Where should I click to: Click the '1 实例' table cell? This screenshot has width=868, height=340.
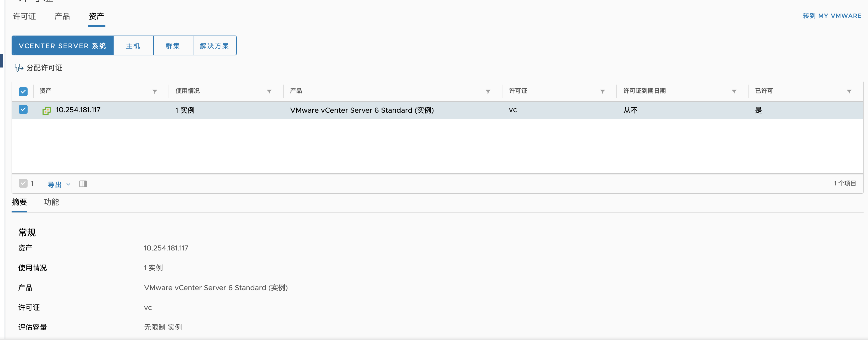click(185, 110)
